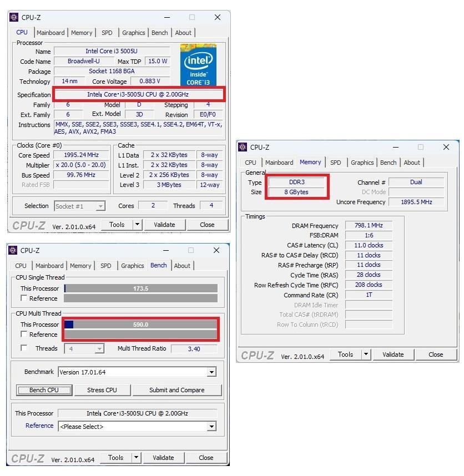Open Graphics tab in the Memory window
This screenshot has height=476, width=464.
(x=362, y=163)
